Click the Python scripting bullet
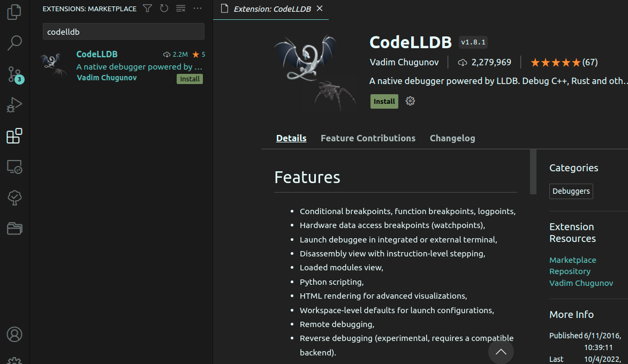This screenshot has width=628, height=364. tap(331, 282)
